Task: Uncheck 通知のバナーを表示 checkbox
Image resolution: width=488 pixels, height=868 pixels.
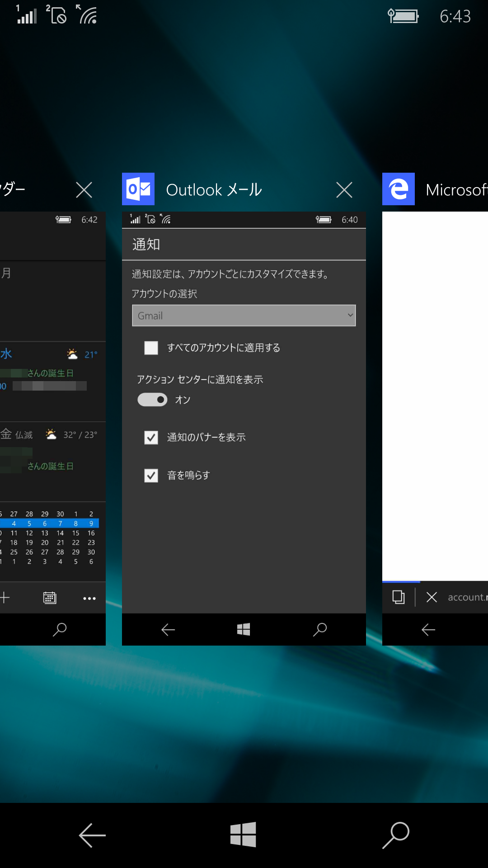Action: tap(151, 438)
